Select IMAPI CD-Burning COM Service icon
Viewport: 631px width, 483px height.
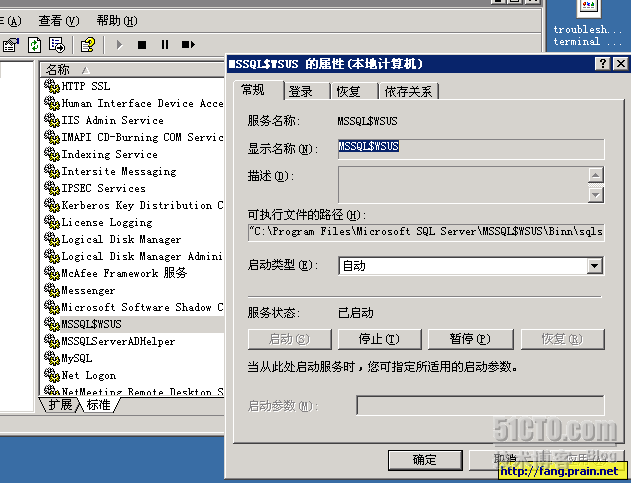(x=52, y=137)
